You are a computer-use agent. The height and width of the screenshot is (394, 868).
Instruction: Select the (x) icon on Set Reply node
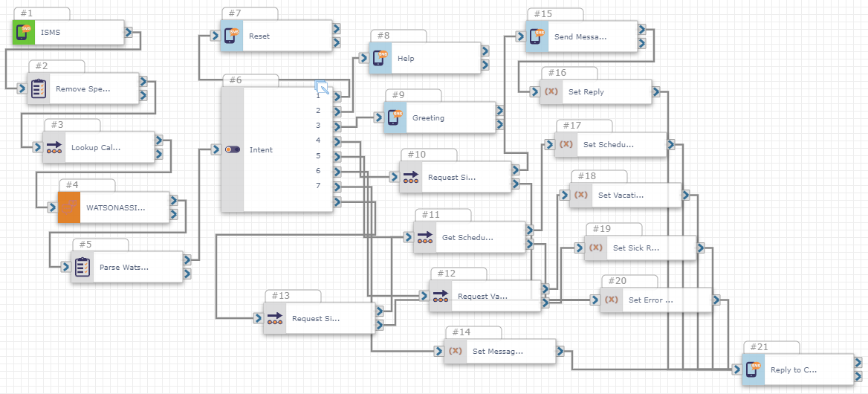coord(551,91)
